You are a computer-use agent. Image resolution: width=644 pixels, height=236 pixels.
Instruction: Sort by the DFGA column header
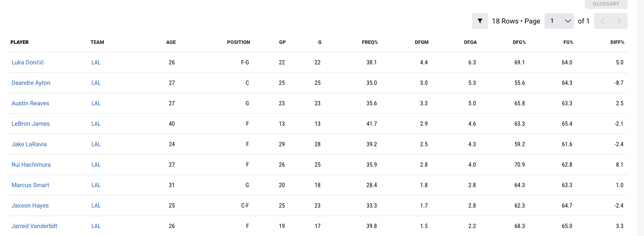click(x=470, y=42)
